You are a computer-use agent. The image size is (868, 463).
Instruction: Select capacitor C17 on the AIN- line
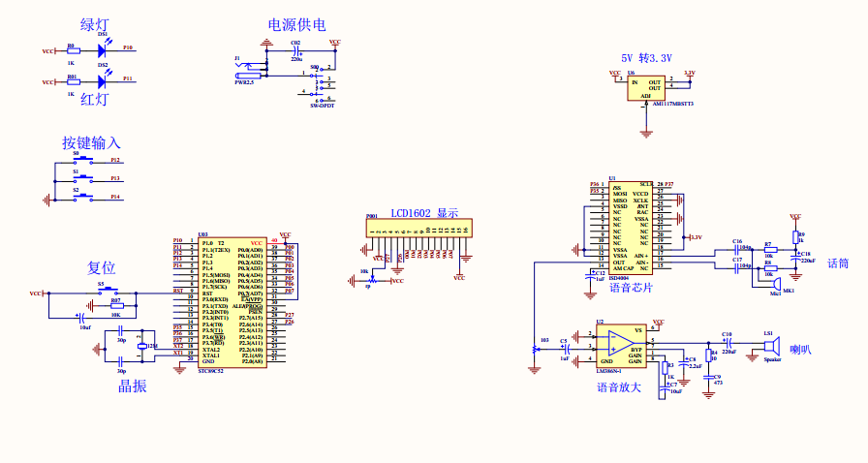[x=737, y=268]
